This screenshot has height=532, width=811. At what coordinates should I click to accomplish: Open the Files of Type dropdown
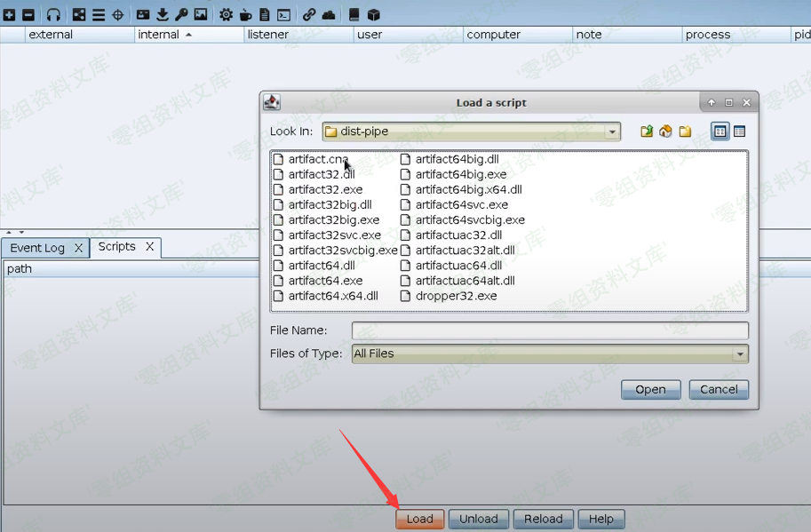739,353
